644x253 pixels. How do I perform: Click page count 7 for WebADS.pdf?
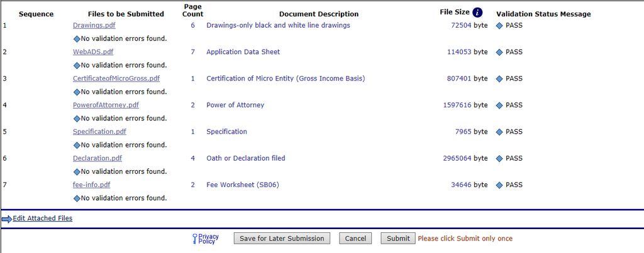pos(192,51)
